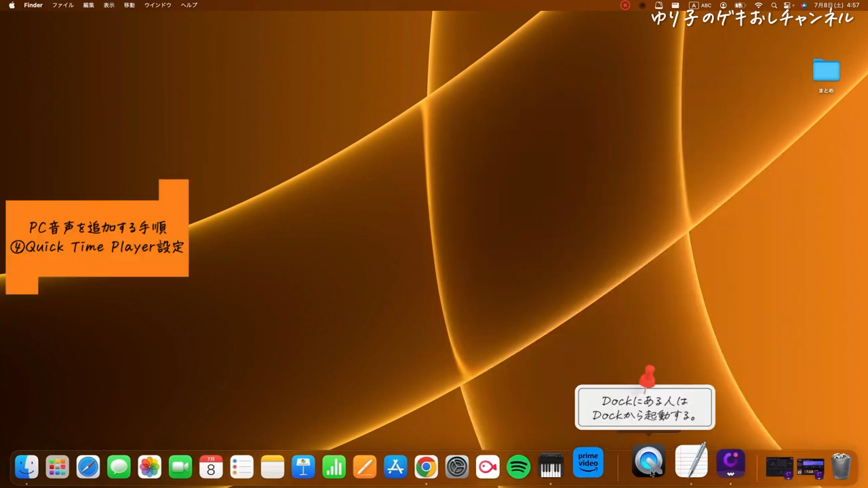The width and height of the screenshot is (868, 488).
Task: Open System Settings gear icon in Dock
Action: coord(457,467)
